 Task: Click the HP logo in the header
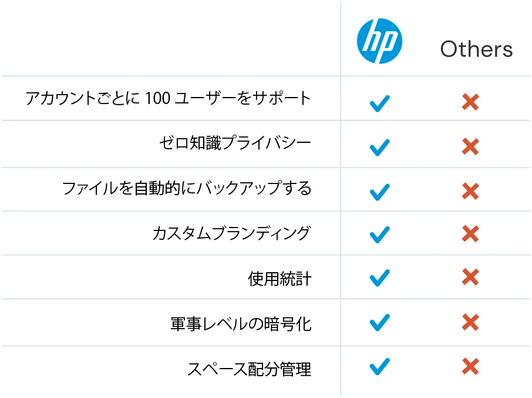(x=379, y=41)
